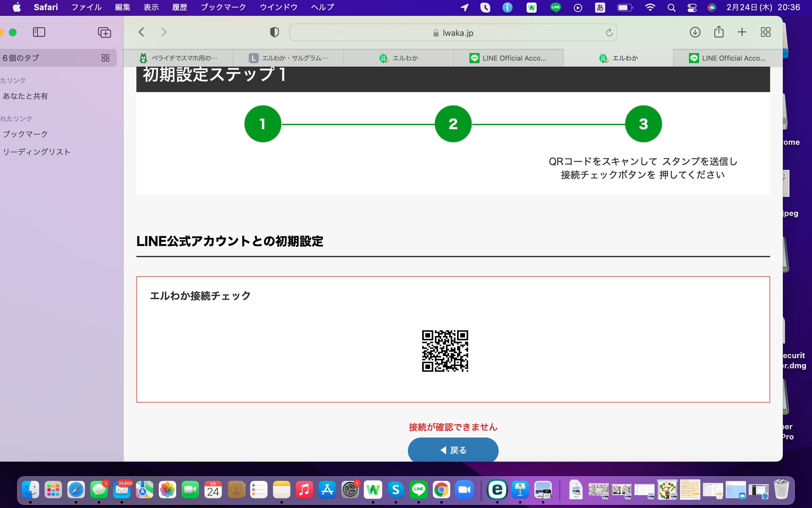
Task: Open Trash from the Dock
Action: point(782,490)
